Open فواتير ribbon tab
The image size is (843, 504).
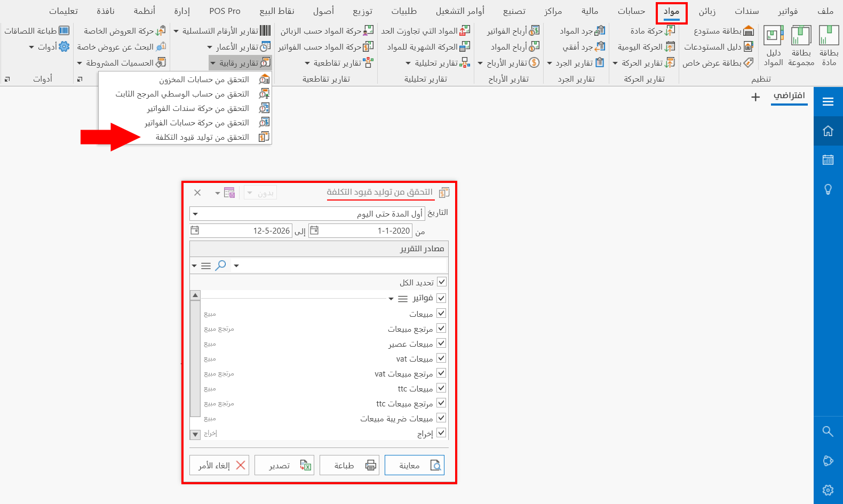pyautogui.click(x=788, y=11)
